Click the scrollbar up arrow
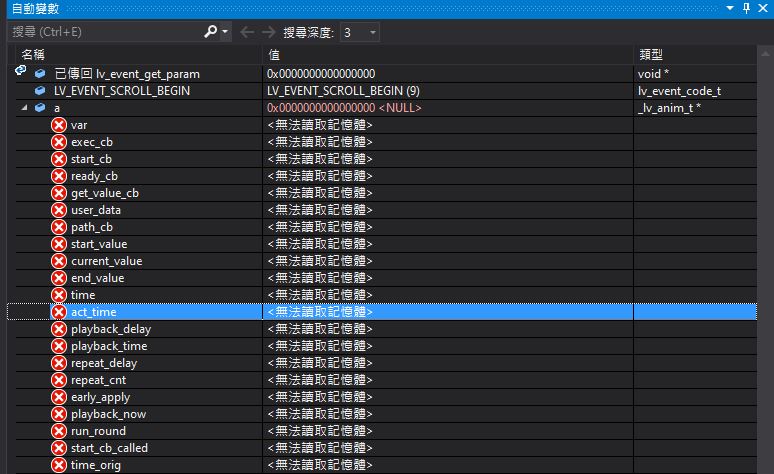This screenshot has width=774, height=474. (765, 53)
